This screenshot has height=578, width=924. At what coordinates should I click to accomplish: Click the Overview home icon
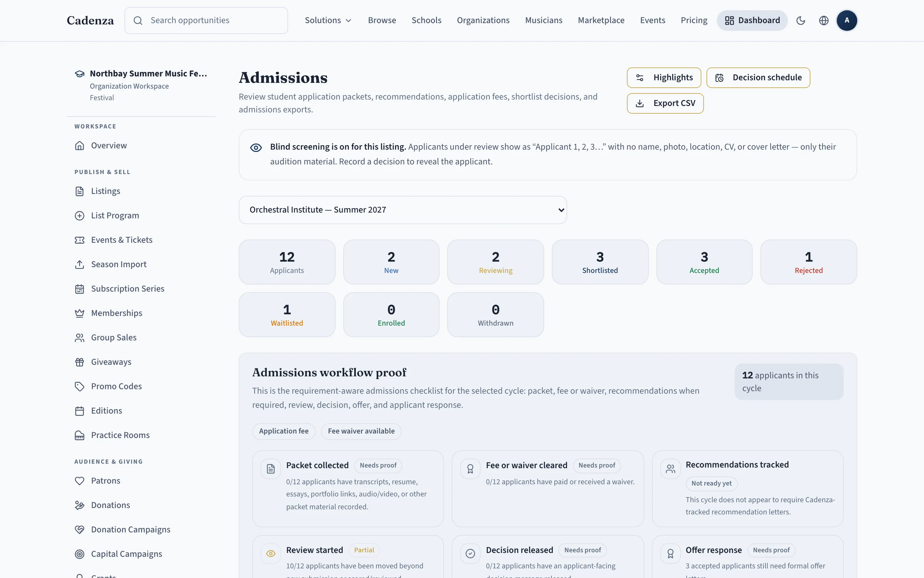pos(80,146)
